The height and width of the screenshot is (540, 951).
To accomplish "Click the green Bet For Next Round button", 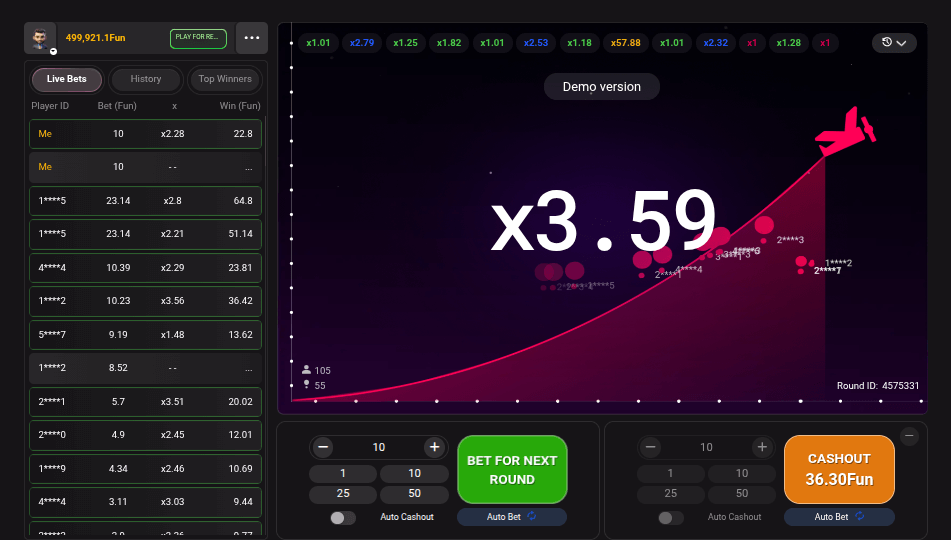I will [512, 470].
